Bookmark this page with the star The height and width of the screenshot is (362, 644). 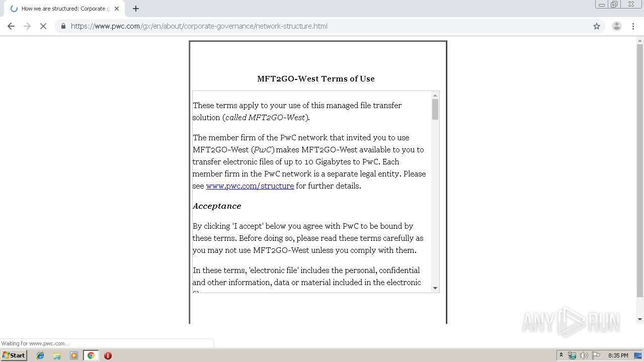(x=597, y=26)
